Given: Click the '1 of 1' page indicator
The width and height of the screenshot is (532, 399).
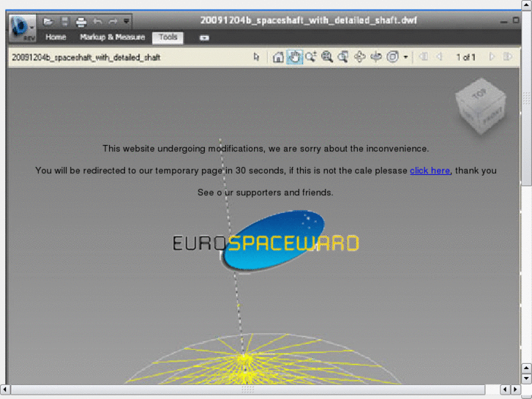Looking at the screenshot, I should [465, 57].
